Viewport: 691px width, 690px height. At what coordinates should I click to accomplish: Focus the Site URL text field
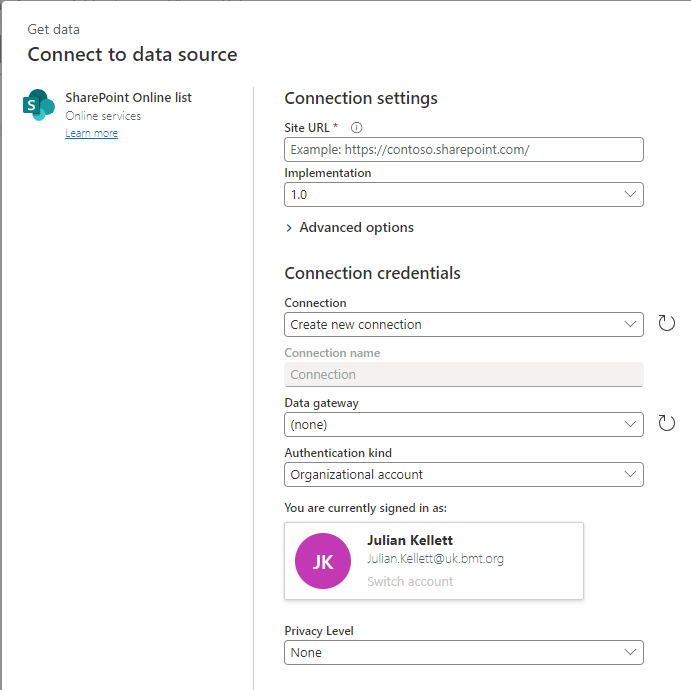(x=463, y=150)
